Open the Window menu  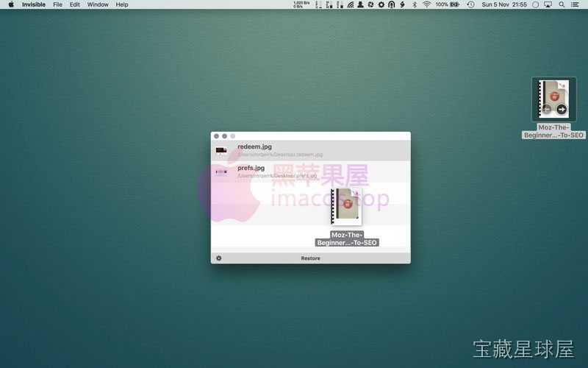[98, 4]
